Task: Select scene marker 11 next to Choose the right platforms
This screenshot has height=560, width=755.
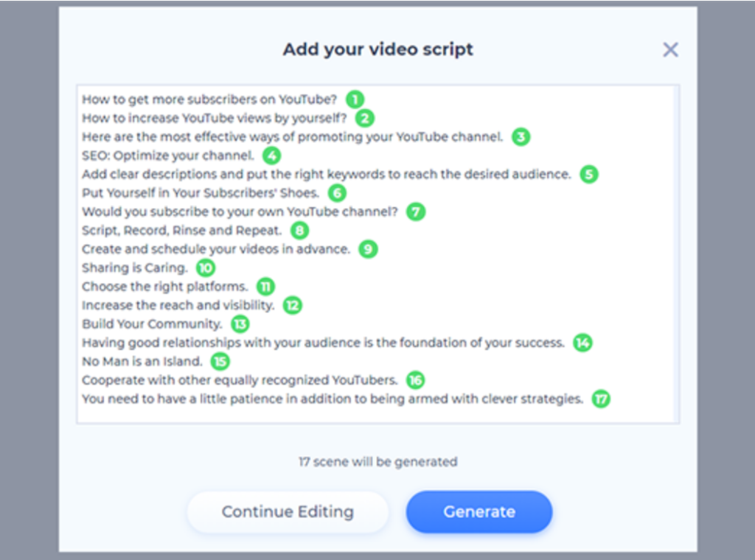Action: (x=265, y=287)
